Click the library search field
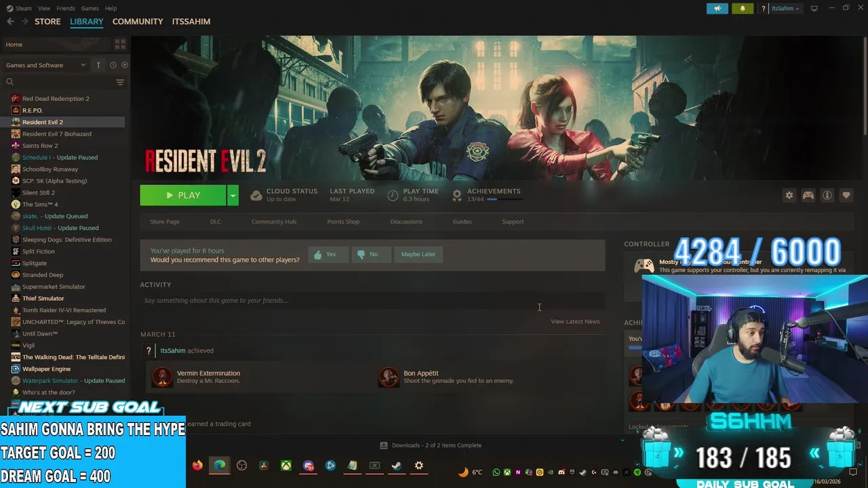This screenshot has height=488, width=868. 58,82
